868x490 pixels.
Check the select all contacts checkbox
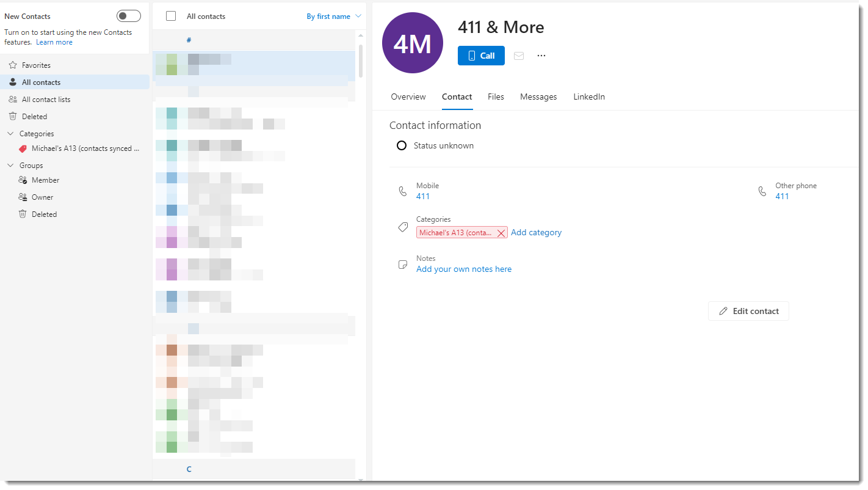(x=171, y=16)
